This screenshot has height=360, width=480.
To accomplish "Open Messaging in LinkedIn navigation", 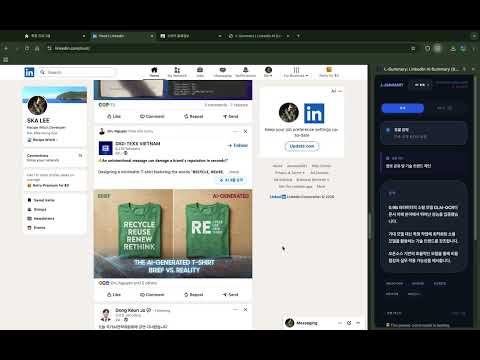I will (223, 72).
